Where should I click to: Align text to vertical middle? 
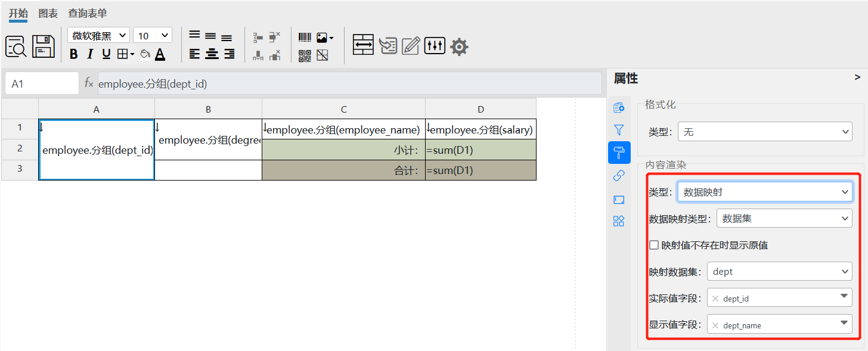(210, 36)
